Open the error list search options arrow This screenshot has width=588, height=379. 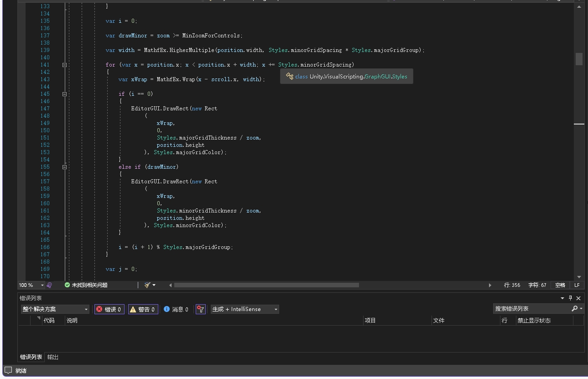[581, 309]
